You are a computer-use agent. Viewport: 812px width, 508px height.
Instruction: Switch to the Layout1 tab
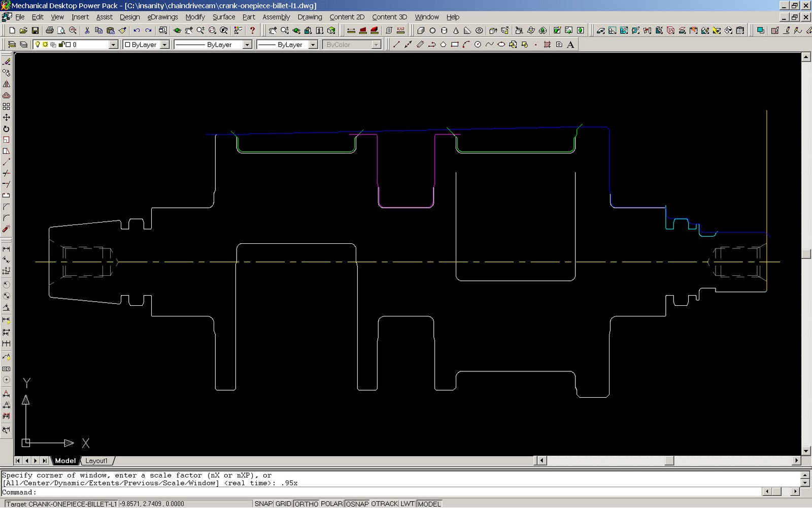[x=96, y=461]
